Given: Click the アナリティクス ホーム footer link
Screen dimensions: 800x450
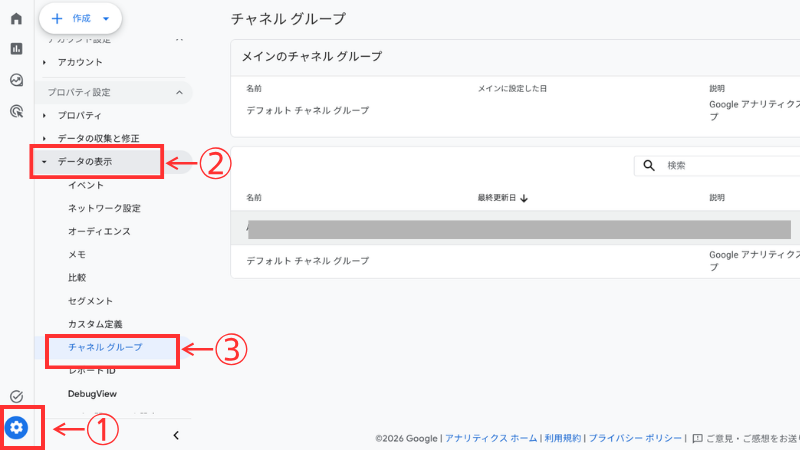Looking at the screenshot, I should click(x=489, y=438).
